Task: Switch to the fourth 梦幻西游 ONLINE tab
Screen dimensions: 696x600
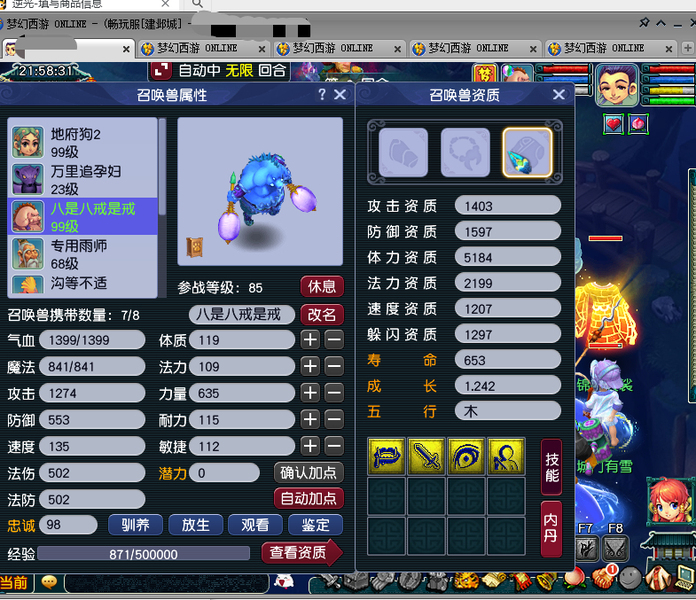Action: point(475,48)
